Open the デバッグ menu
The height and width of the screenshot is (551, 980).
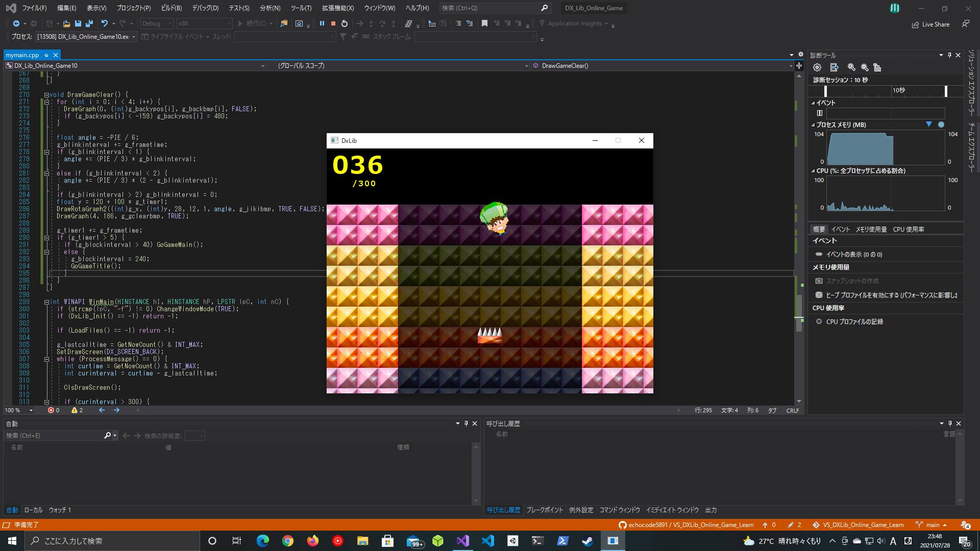[205, 8]
